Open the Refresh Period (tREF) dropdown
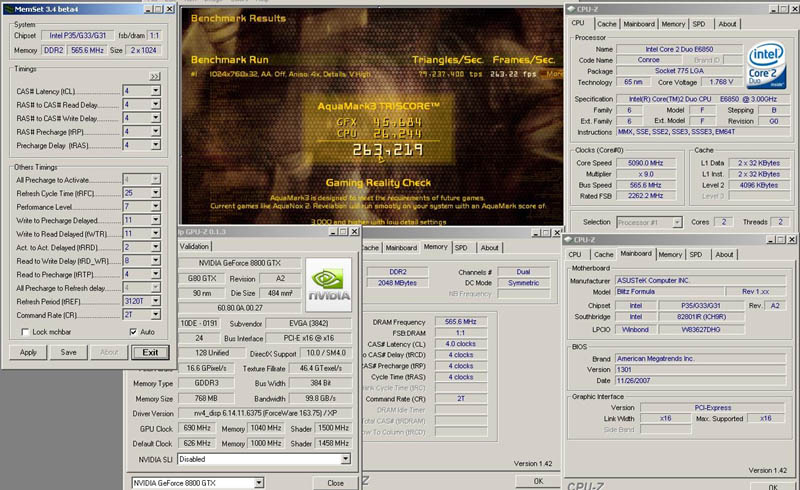Screen dimensions: 800x490 point(155,301)
